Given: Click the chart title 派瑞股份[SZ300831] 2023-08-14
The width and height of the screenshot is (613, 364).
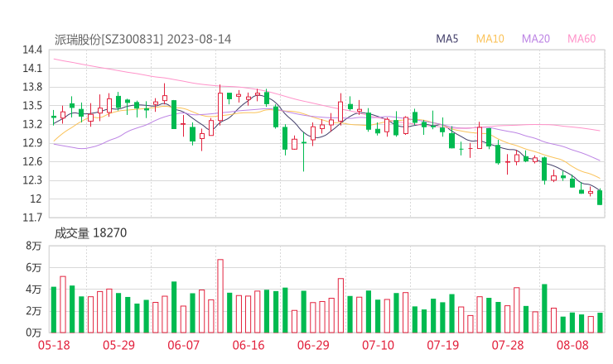Looking at the screenshot, I should (142, 40).
